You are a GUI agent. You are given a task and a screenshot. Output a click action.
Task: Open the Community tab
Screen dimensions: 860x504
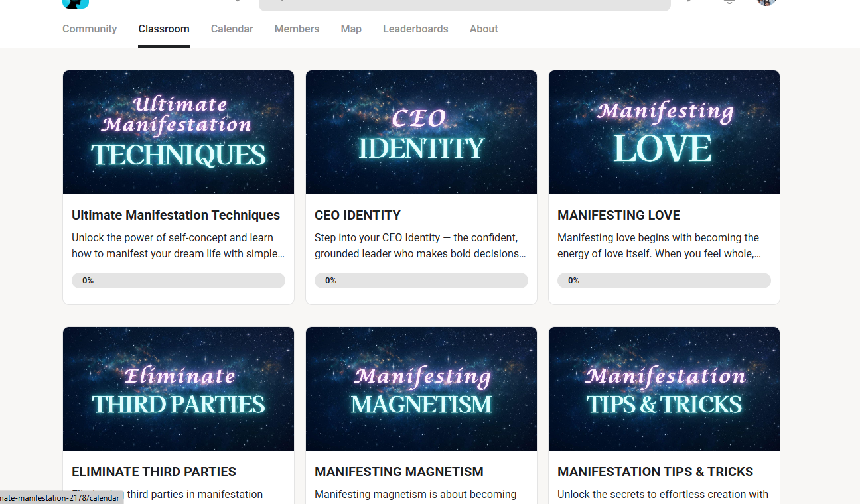click(90, 29)
